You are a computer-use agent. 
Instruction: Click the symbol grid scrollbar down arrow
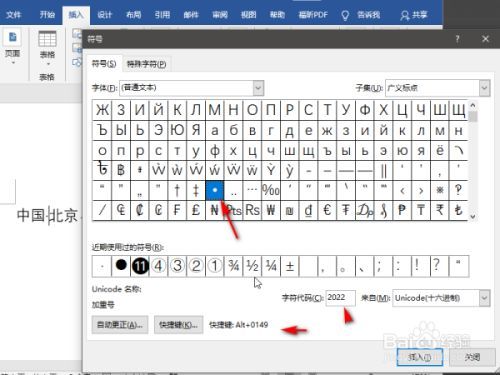473,217
